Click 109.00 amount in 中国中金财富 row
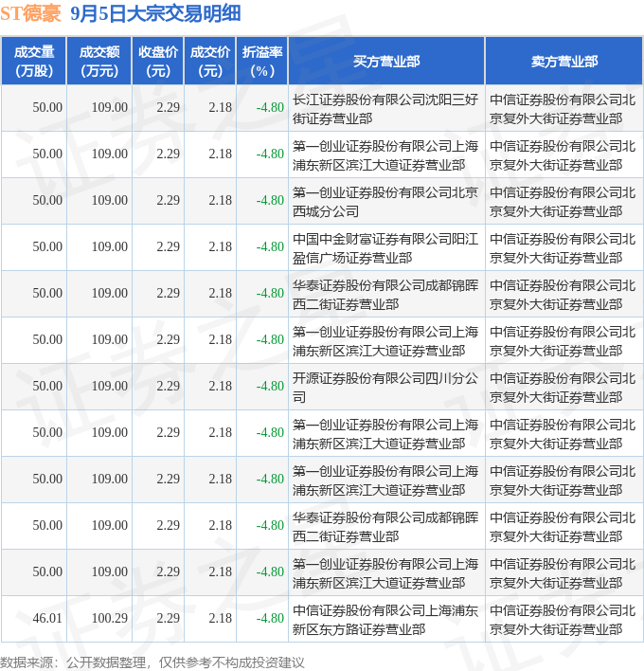644x671 pixels. [x=110, y=246]
